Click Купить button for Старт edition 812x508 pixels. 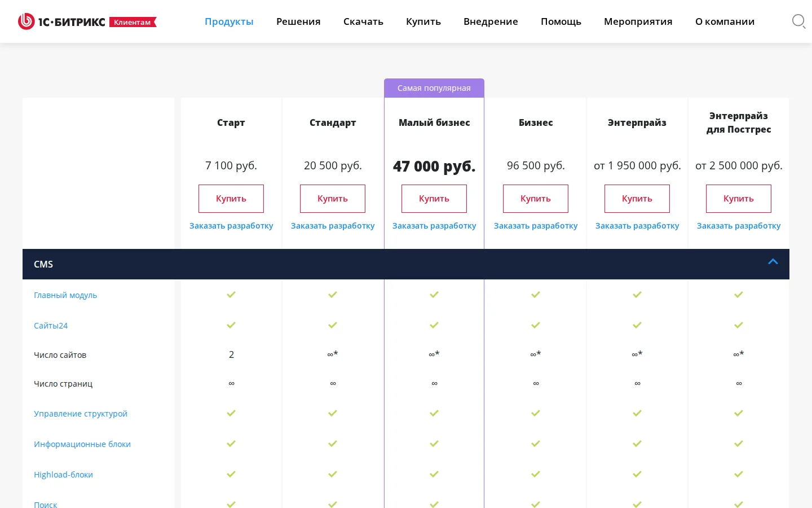tap(231, 199)
